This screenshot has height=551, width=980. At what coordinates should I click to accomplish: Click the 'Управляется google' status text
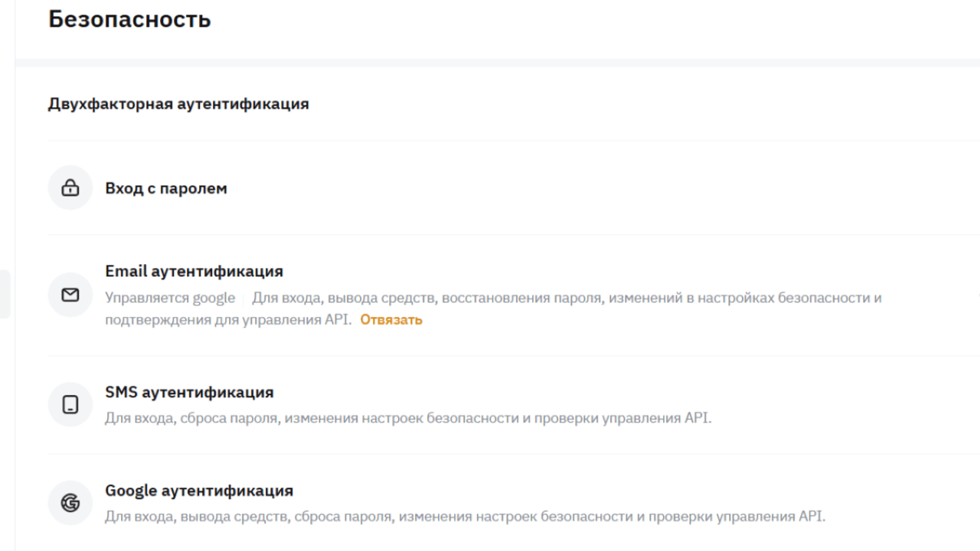170,298
